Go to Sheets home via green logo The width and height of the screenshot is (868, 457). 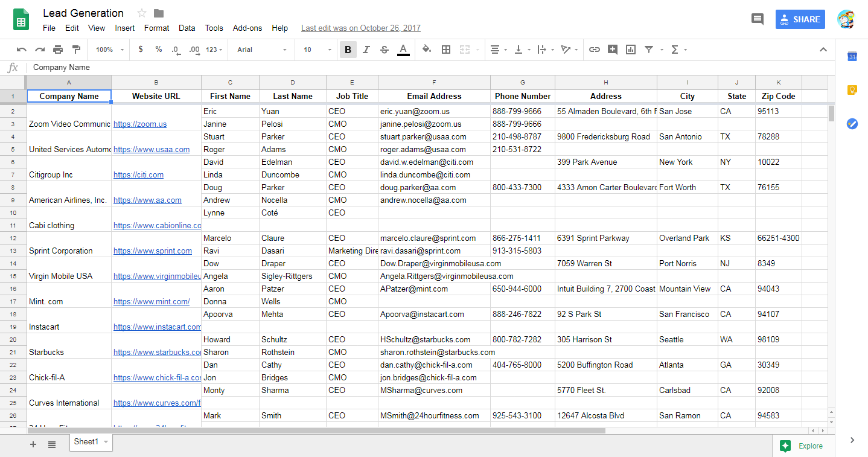pyautogui.click(x=22, y=19)
